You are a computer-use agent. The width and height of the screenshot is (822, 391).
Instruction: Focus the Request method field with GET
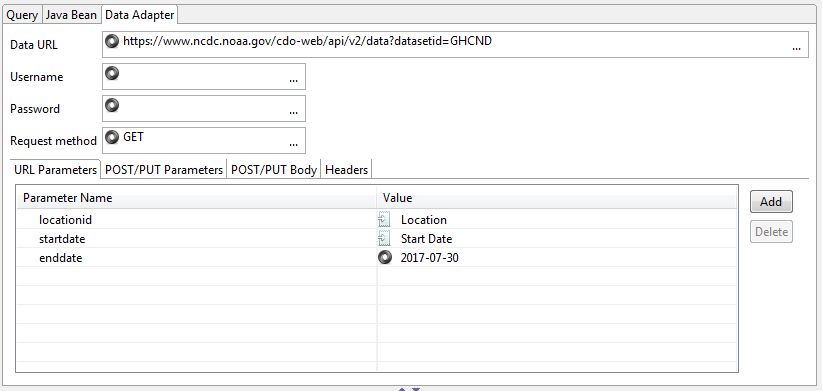203,140
